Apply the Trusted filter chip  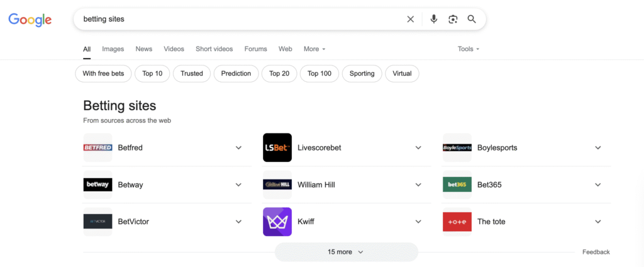click(x=192, y=74)
